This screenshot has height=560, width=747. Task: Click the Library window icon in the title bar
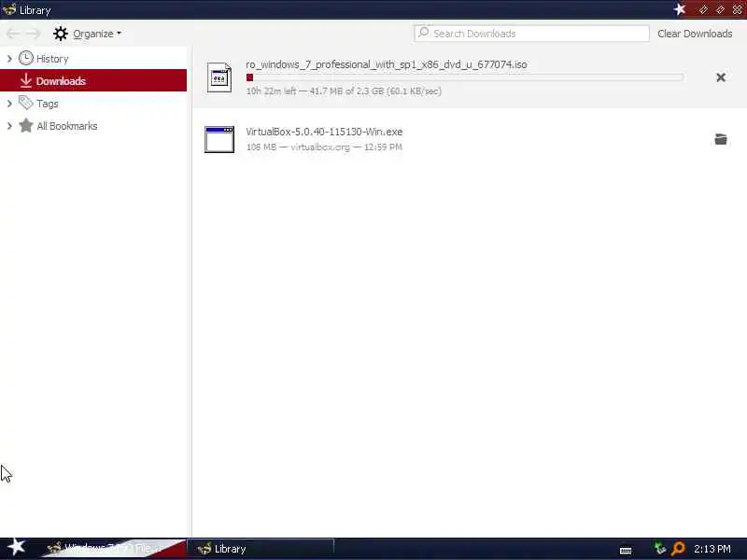(x=9, y=9)
